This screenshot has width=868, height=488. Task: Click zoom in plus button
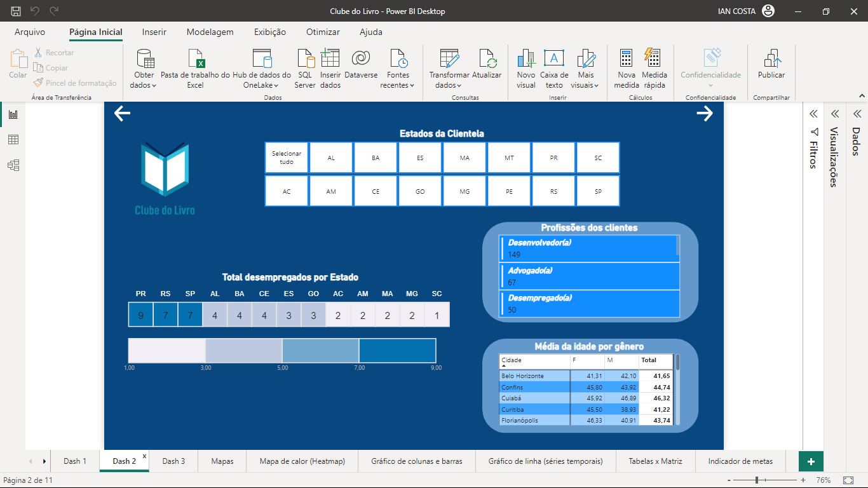click(803, 480)
